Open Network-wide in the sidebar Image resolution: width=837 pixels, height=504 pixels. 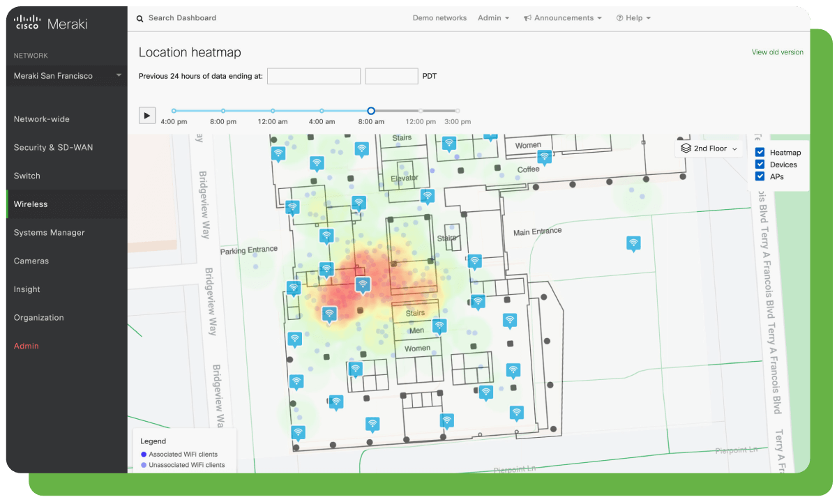point(42,119)
